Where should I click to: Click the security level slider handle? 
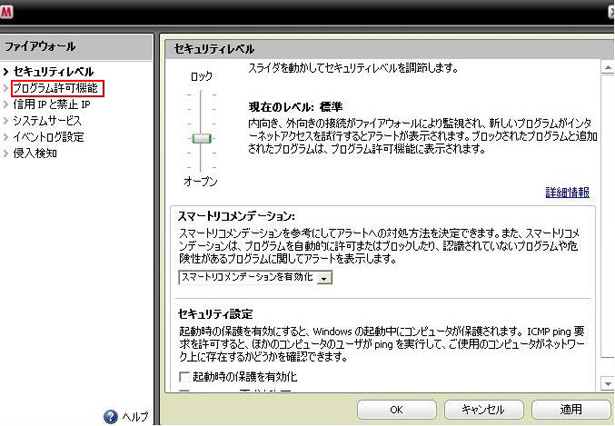point(201,138)
